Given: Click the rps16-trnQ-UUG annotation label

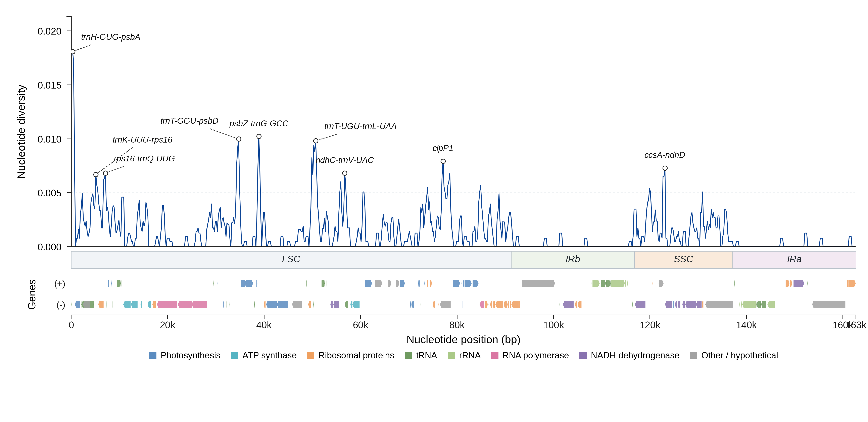Looking at the screenshot, I should click(x=144, y=159).
